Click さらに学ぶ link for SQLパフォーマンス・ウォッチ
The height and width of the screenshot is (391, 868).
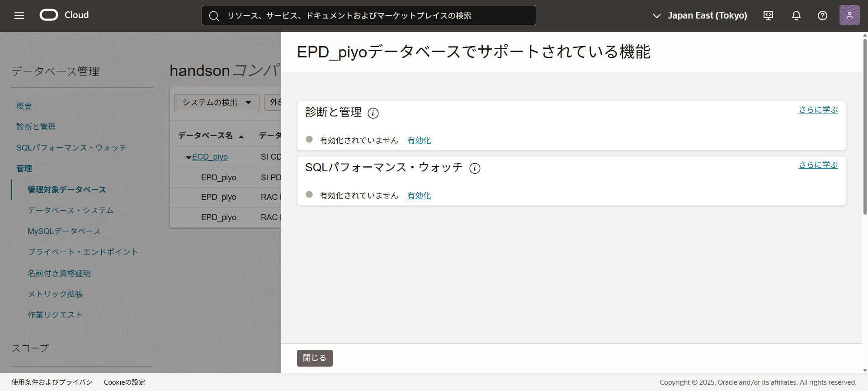pyautogui.click(x=818, y=165)
